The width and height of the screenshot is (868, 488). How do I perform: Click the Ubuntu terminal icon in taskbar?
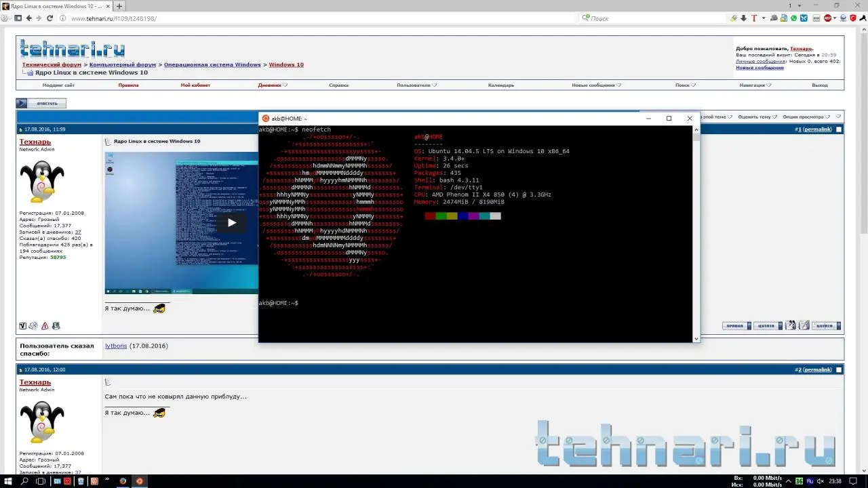pos(140,481)
